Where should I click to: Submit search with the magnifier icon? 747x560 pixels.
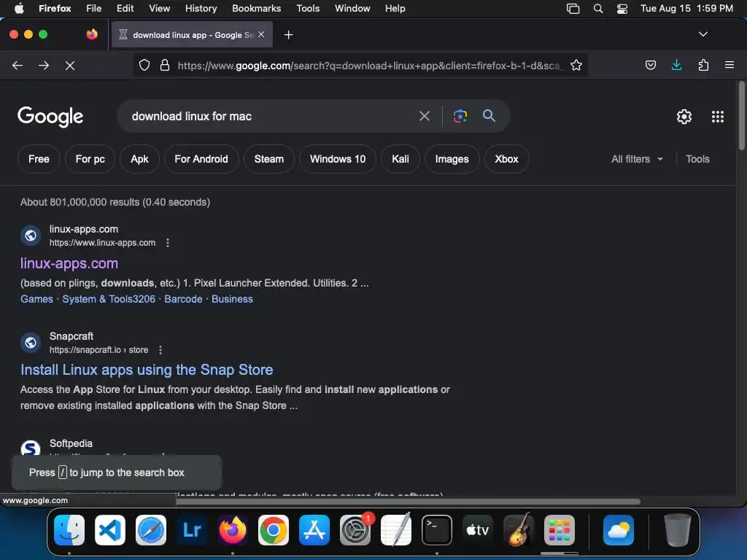pos(489,116)
